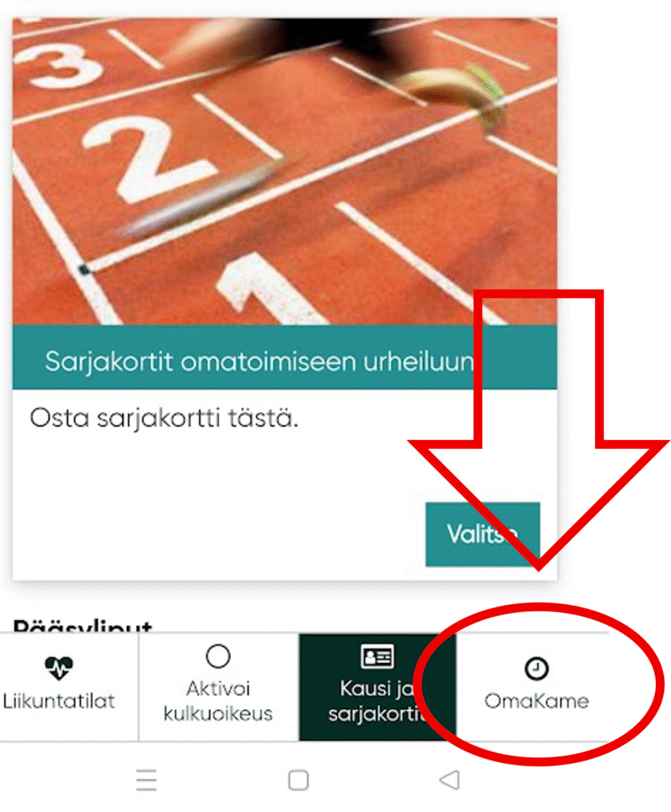Tap the Valitse button
671x812 pixels.
click(x=482, y=534)
